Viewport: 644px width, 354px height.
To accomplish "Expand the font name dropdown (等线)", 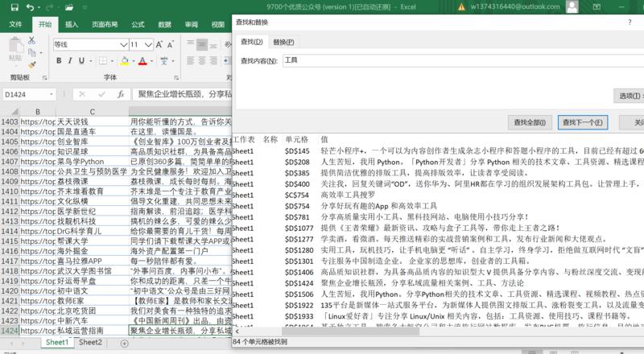I will (x=123, y=44).
